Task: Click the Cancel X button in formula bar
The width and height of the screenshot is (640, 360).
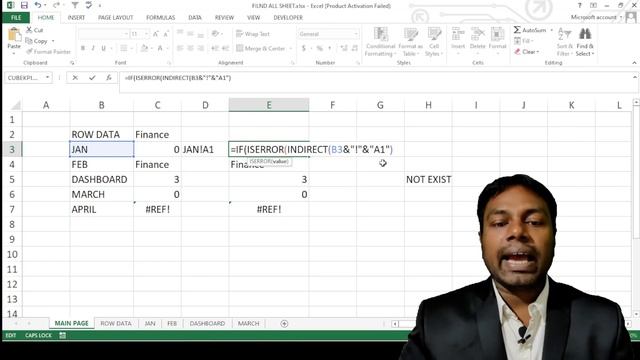Action: click(75, 78)
